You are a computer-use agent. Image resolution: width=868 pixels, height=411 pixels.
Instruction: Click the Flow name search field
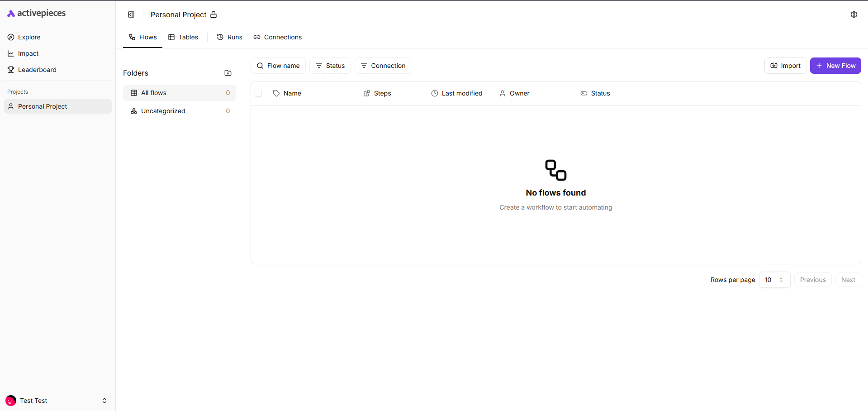coord(278,65)
